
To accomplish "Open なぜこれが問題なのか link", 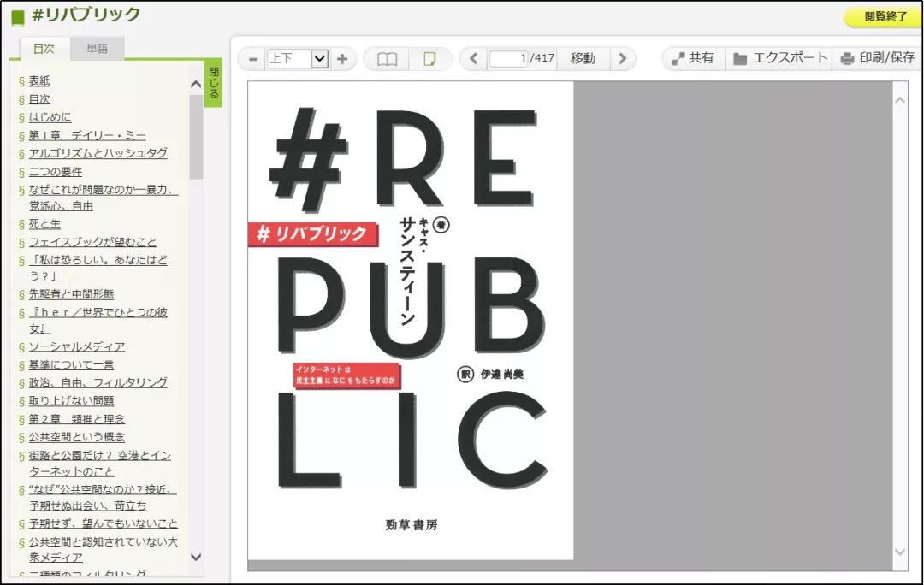I will tap(104, 198).
